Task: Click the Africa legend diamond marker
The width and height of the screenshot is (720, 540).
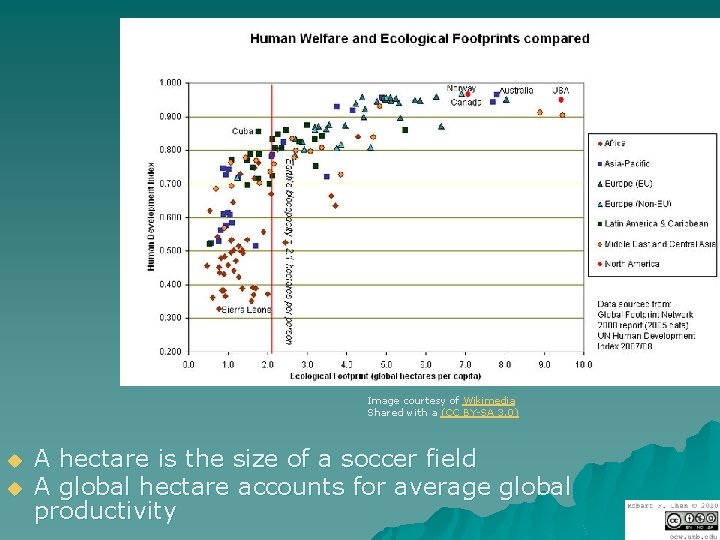Action: click(x=600, y=144)
